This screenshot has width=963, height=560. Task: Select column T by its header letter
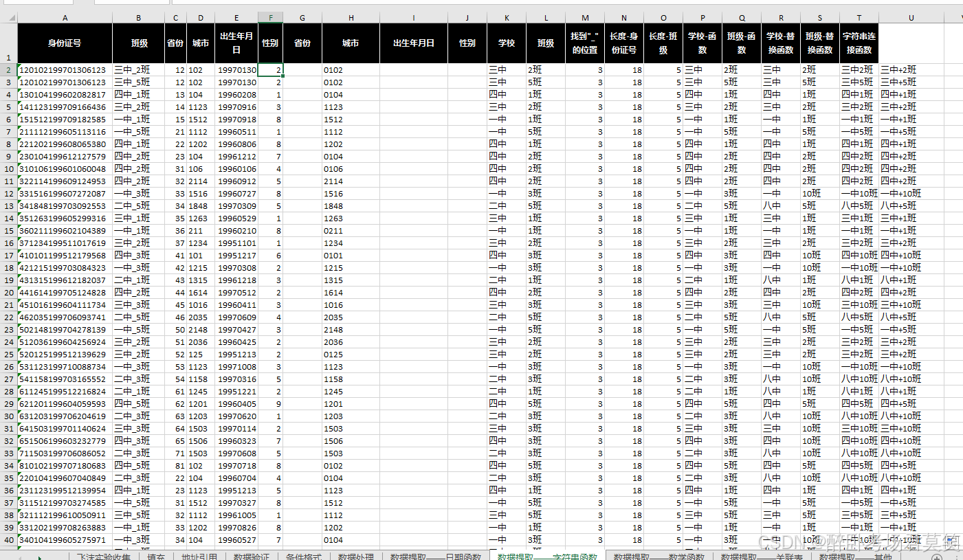(x=859, y=17)
